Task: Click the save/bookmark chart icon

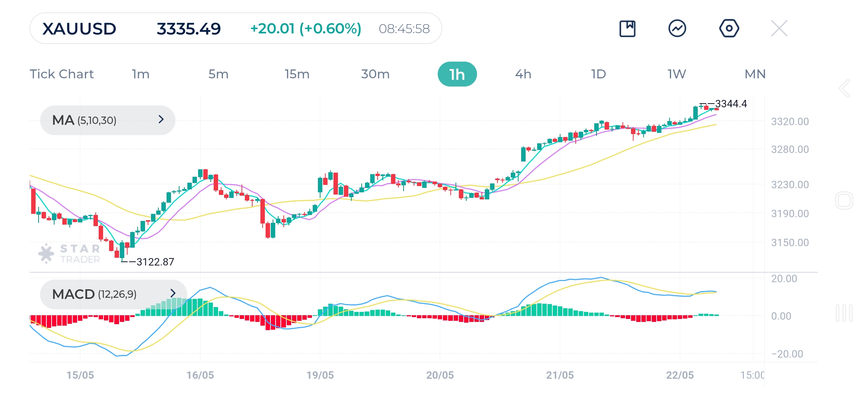Action: (627, 29)
